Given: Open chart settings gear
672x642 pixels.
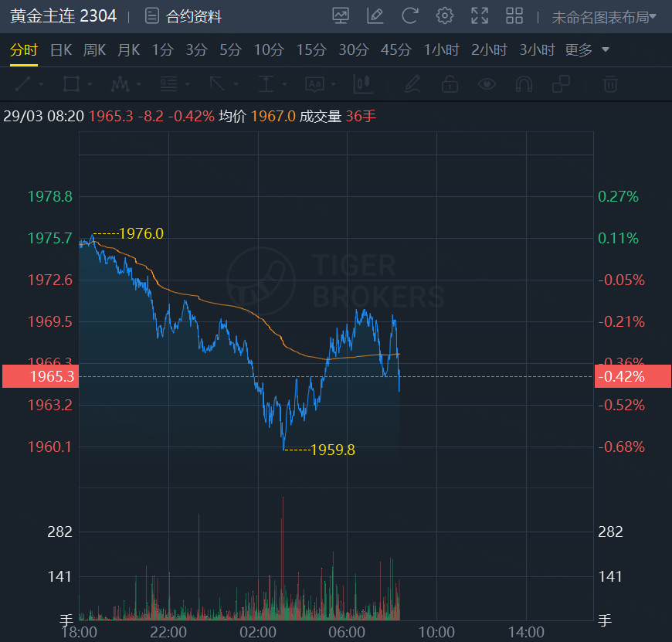Looking at the screenshot, I should pos(444,15).
